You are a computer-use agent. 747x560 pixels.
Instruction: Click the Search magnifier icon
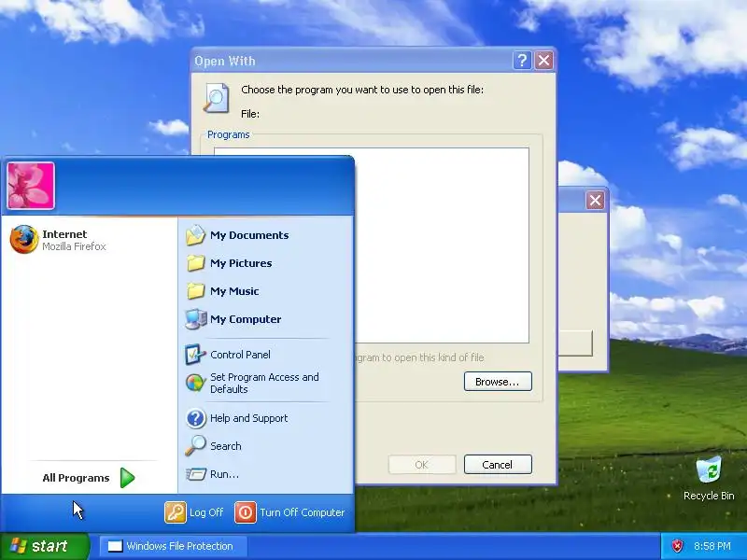click(195, 446)
